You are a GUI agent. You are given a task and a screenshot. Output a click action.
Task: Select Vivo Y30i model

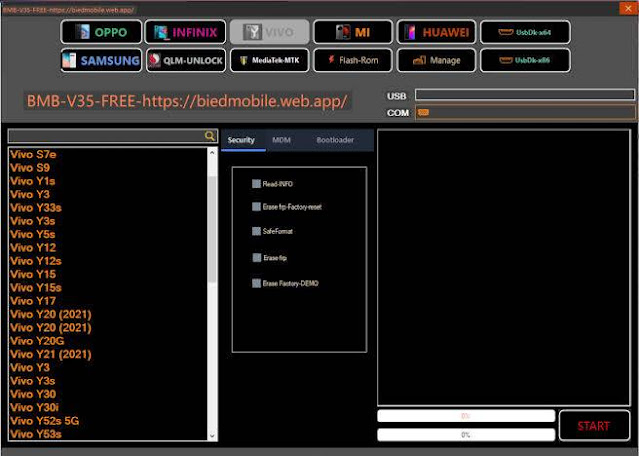pos(35,408)
